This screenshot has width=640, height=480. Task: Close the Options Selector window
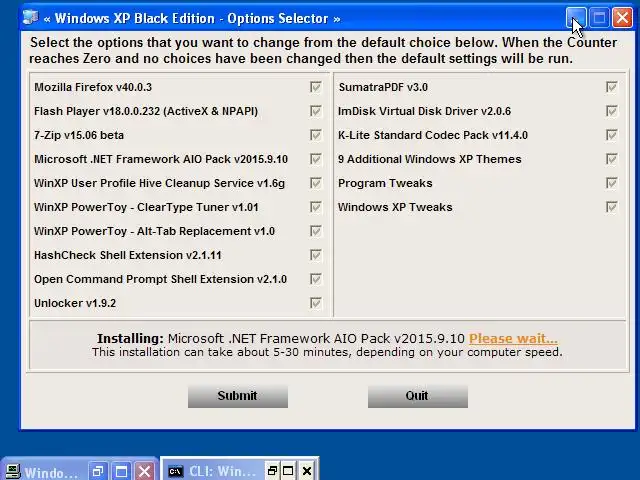tap(622, 18)
